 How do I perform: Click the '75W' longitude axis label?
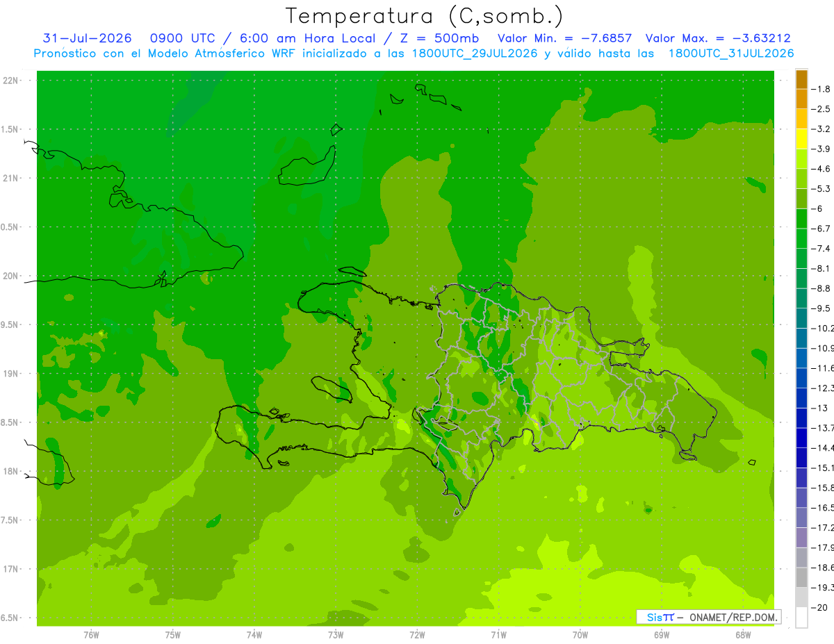(x=173, y=635)
